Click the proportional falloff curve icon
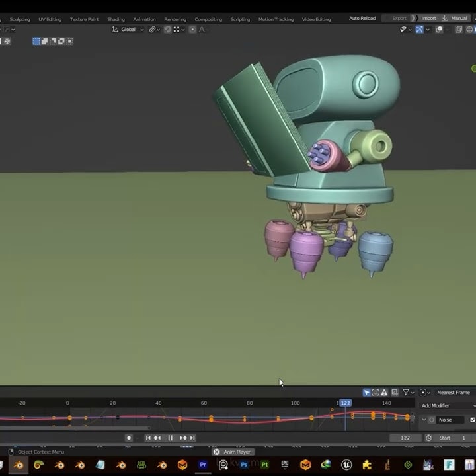 202,30
